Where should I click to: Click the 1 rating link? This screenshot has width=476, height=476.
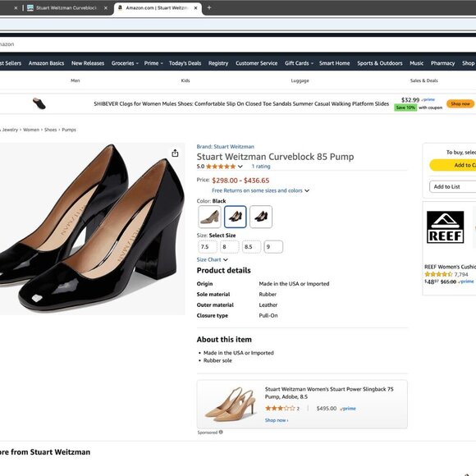tap(261, 167)
